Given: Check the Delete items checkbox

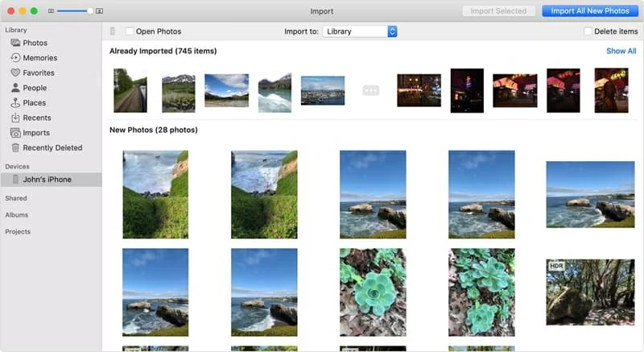Looking at the screenshot, I should pos(588,31).
